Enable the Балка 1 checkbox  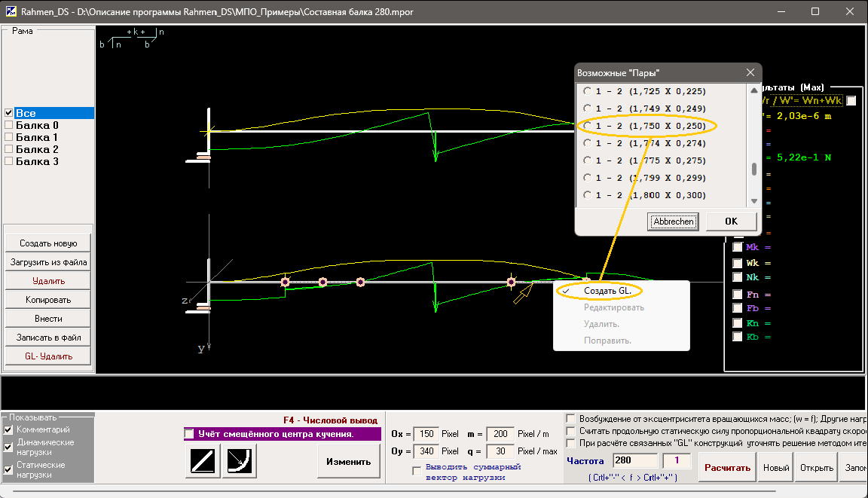click(9, 138)
